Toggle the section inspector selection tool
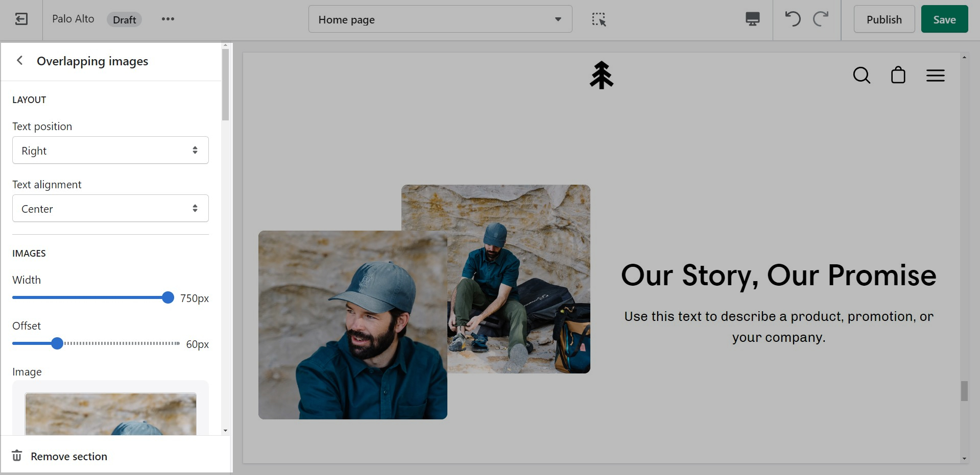The height and width of the screenshot is (475, 980). (599, 19)
